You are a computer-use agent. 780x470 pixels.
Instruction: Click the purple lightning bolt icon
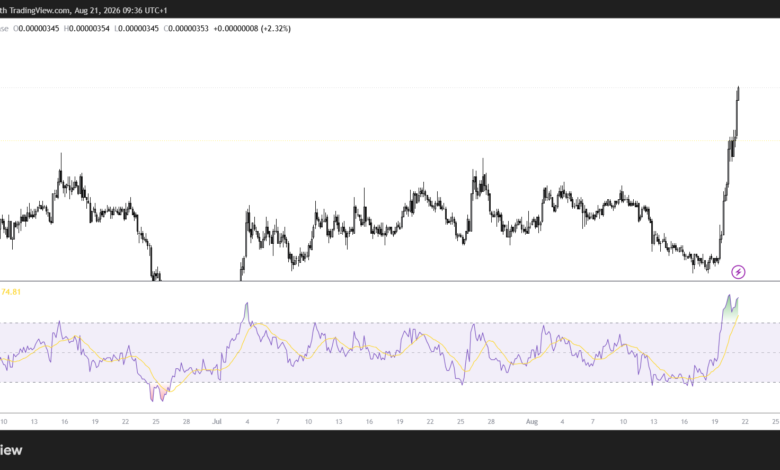click(738, 272)
